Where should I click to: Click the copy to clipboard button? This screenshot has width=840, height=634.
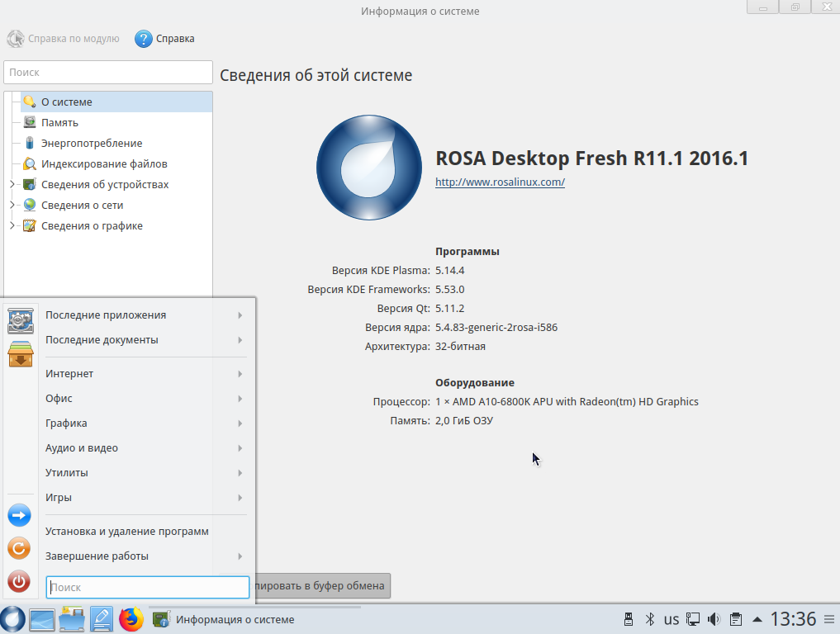pos(322,586)
